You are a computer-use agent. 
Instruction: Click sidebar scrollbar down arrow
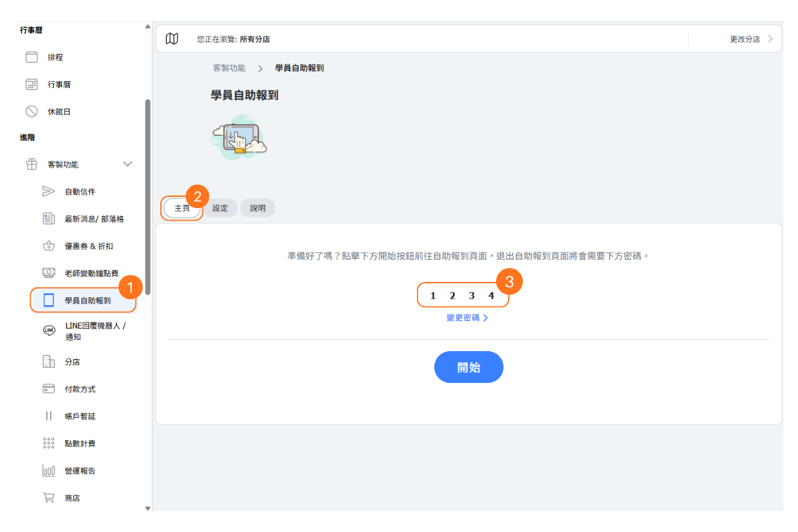click(148, 508)
